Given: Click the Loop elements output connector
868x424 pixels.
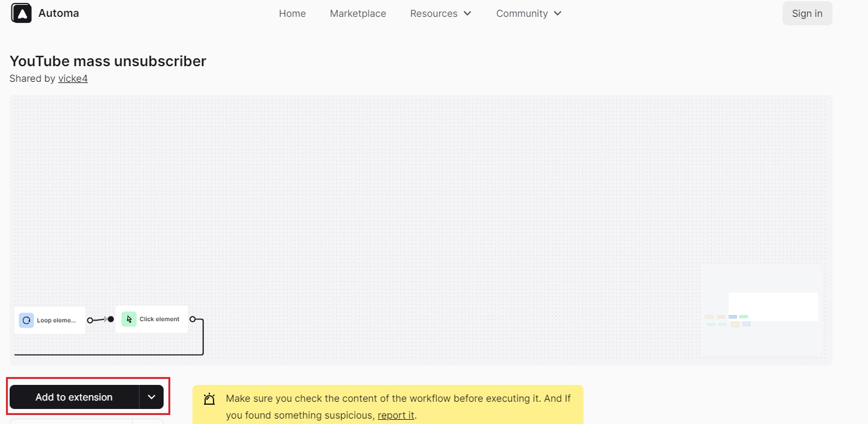Looking at the screenshot, I should click(x=90, y=321).
